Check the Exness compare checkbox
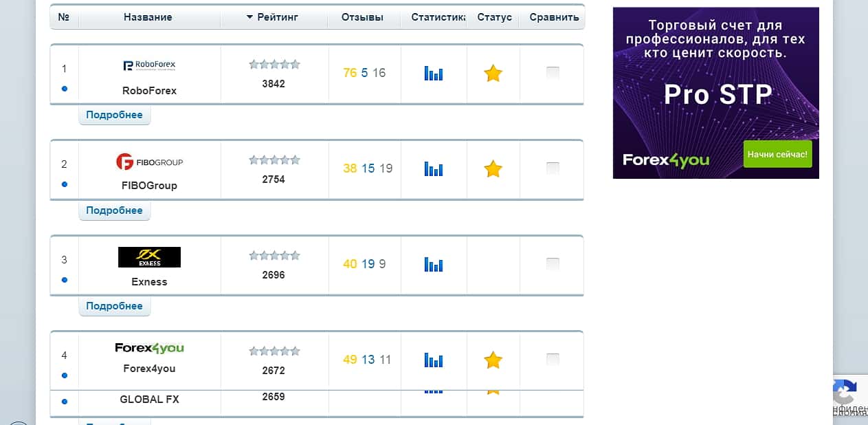This screenshot has width=868, height=425. (553, 264)
